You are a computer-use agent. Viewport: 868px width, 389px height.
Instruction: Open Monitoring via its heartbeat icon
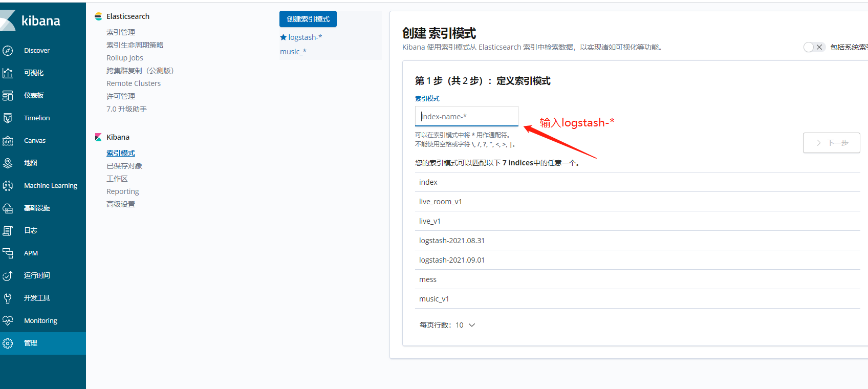coord(8,320)
